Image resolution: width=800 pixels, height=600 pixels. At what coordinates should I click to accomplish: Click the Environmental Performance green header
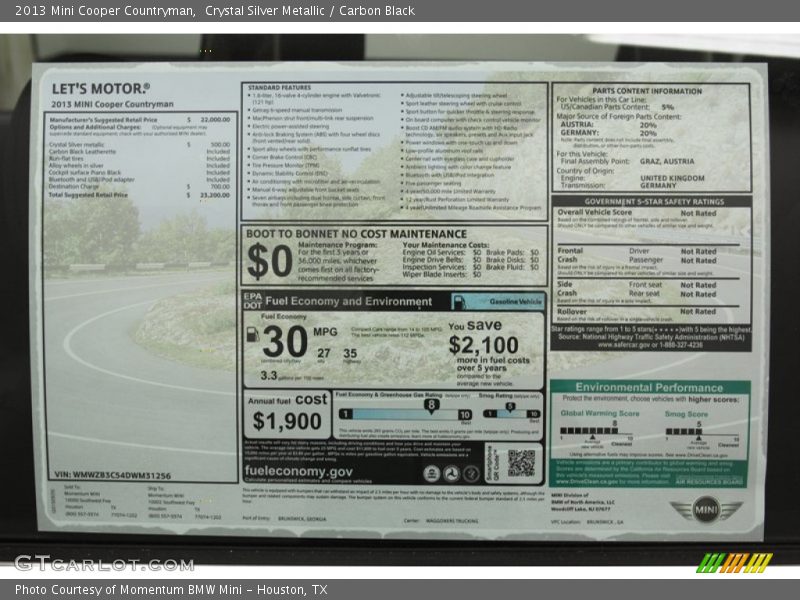pyautogui.click(x=649, y=387)
